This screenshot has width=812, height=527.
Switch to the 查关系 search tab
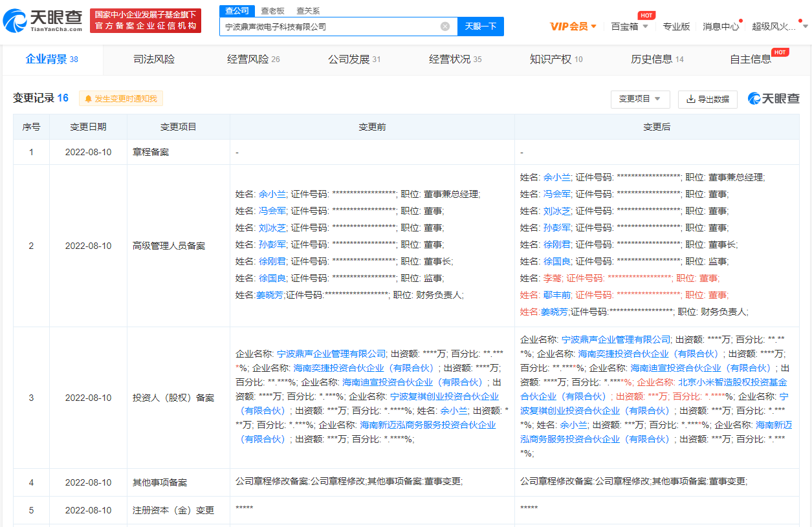tap(308, 10)
